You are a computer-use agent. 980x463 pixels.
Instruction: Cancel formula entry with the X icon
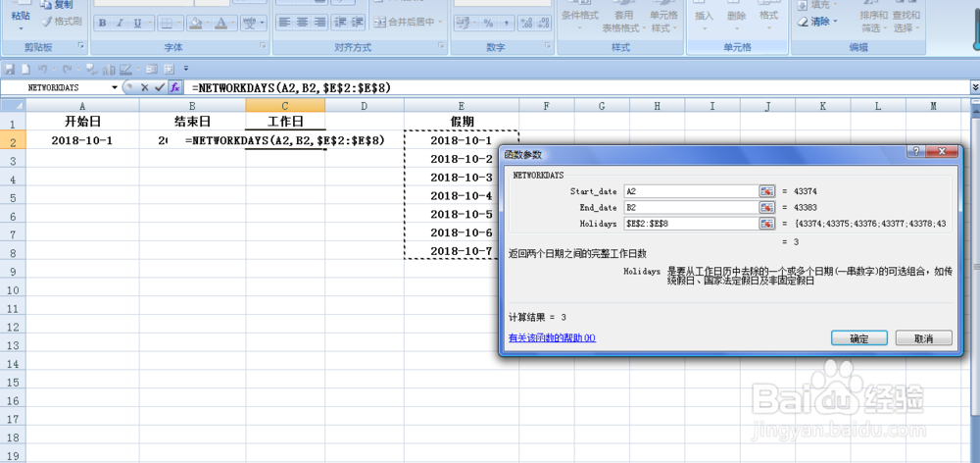(x=144, y=87)
